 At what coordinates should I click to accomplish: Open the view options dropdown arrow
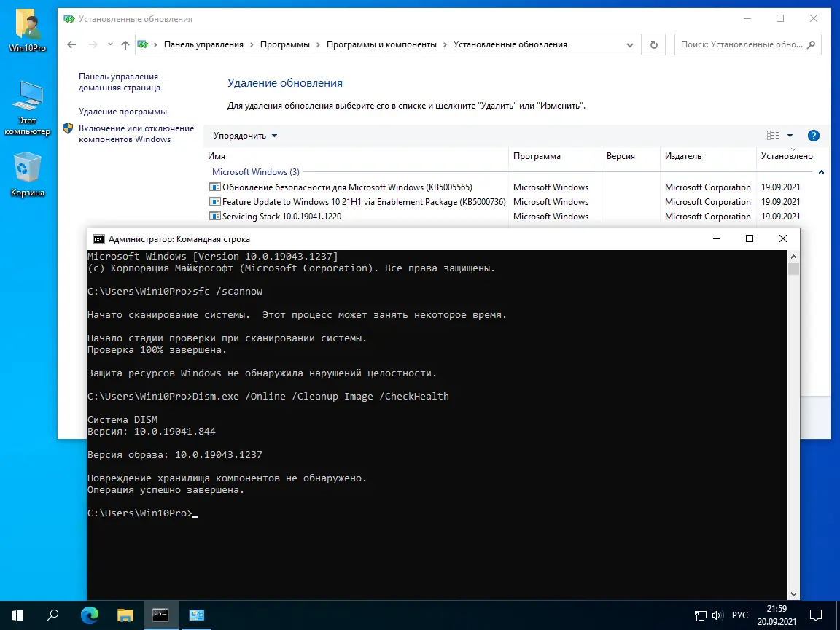point(790,136)
